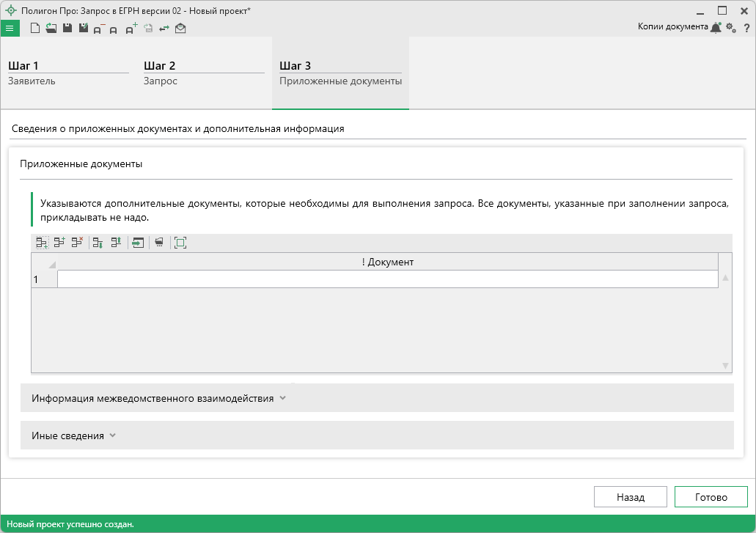Expand Информация межведомственного взаимодействия section

(x=158, y=398)
